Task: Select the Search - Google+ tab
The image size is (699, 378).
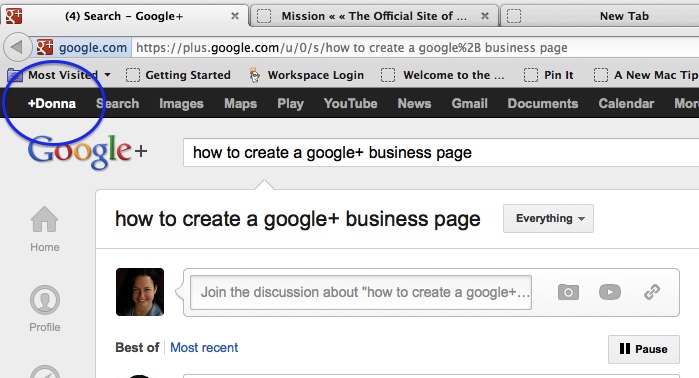Action: click(x=124, y=16)
